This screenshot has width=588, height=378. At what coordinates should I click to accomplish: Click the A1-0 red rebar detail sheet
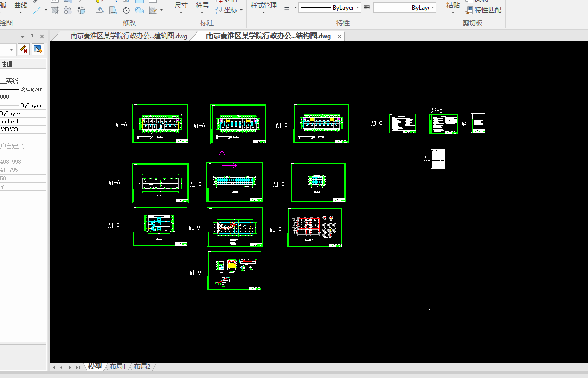coord(315,227)
